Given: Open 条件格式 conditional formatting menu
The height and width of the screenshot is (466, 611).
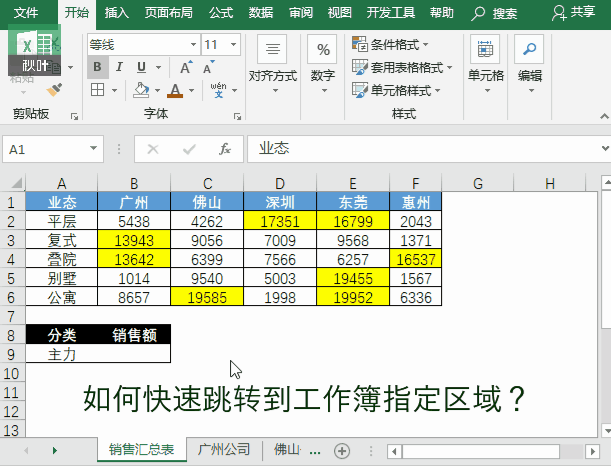Looking at the screenshot, I should pos(390,44).
